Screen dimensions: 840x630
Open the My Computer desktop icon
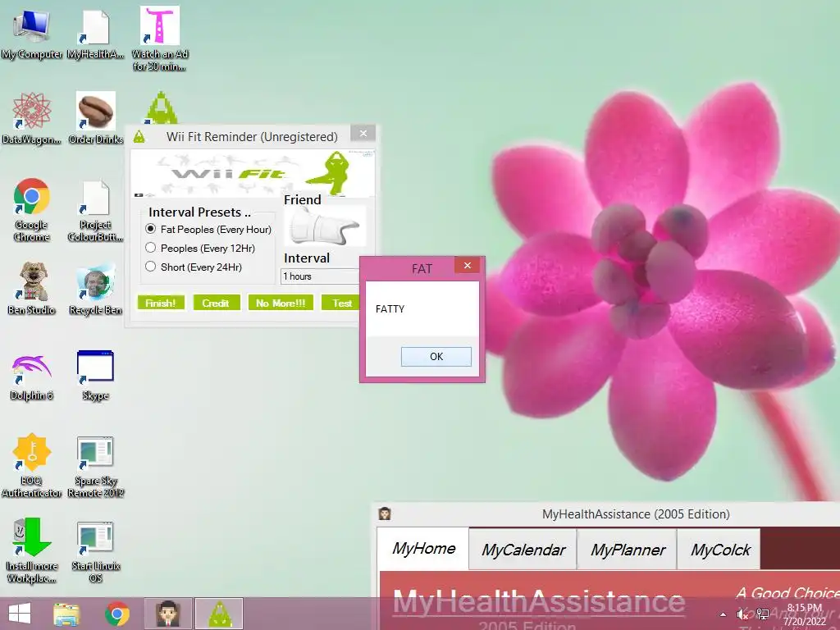pyautogui.click(x=32, y=33)
